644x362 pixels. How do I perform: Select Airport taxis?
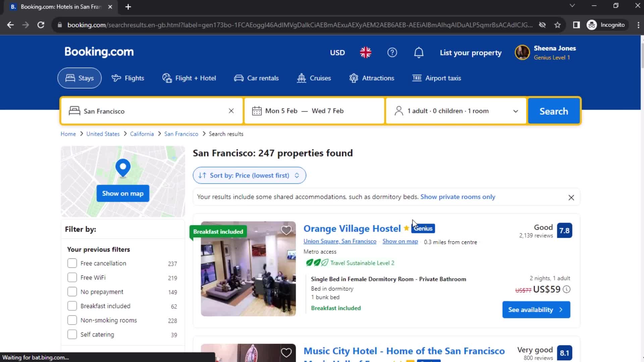point(436,78)
